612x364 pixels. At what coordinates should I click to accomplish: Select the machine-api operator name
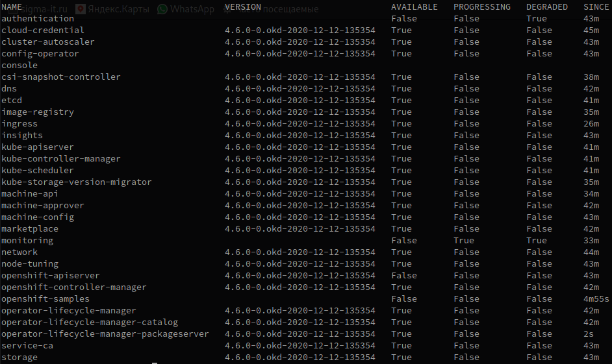click(30, 194)
